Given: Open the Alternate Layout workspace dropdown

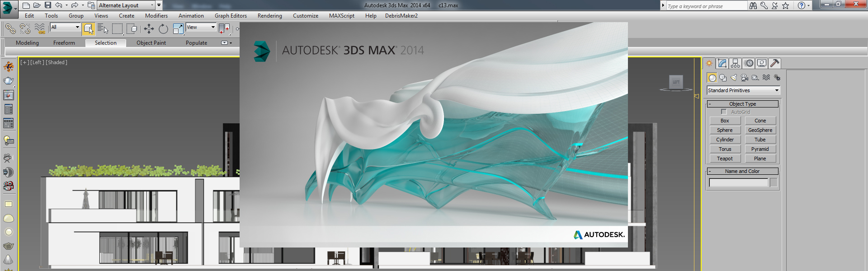Looking at the screenshot, I should pos(126,5).
